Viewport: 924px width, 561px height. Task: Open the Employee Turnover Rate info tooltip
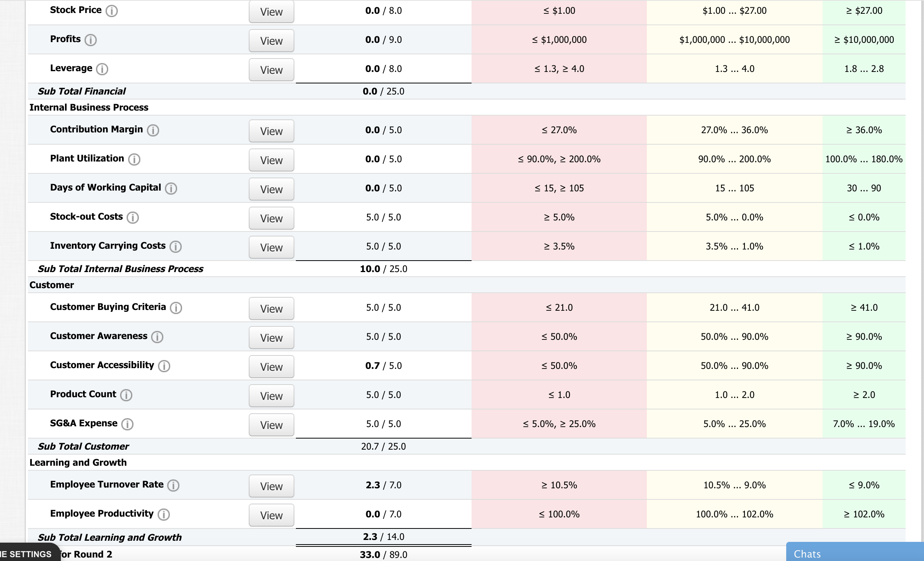point(173,485)
